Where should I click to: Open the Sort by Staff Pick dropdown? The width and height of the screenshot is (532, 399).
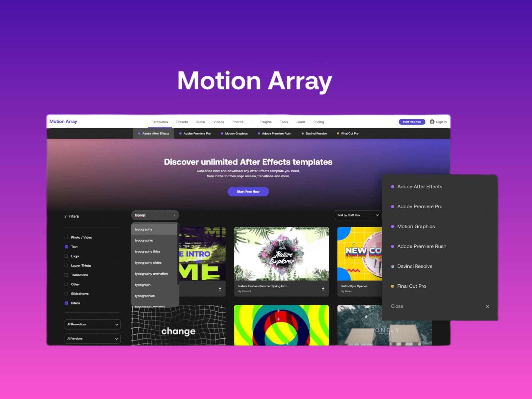[x=358, y=215]
